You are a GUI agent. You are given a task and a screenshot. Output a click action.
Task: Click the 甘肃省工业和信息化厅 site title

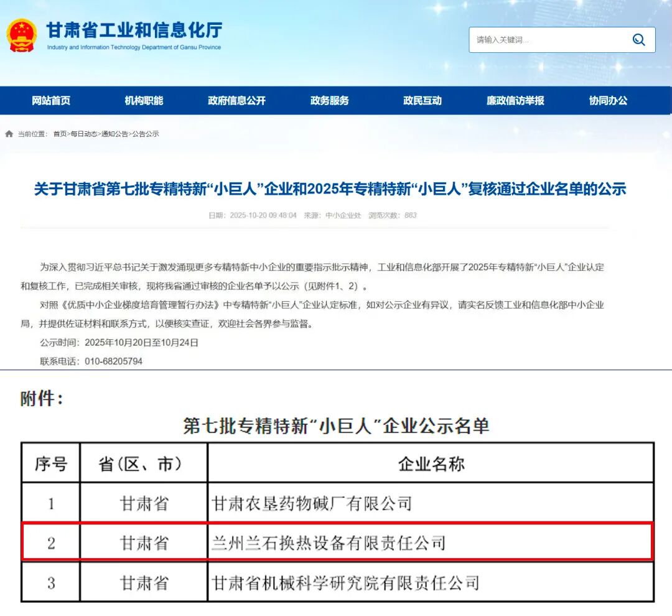[x=134, y=30]
